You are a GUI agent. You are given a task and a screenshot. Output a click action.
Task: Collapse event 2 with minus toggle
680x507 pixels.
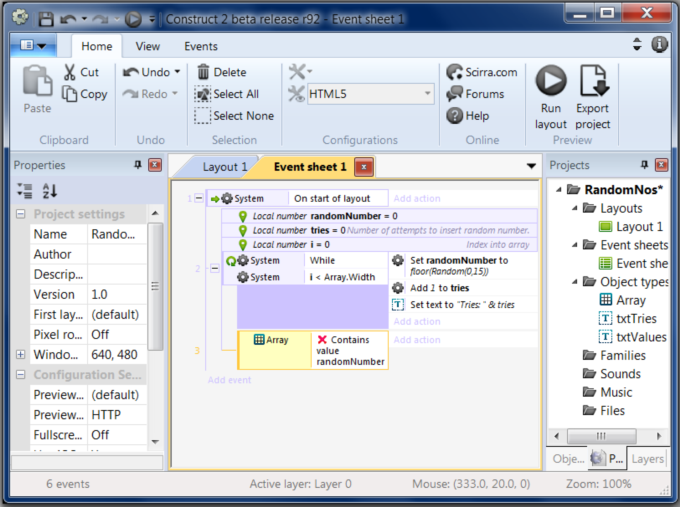point(214,268)
